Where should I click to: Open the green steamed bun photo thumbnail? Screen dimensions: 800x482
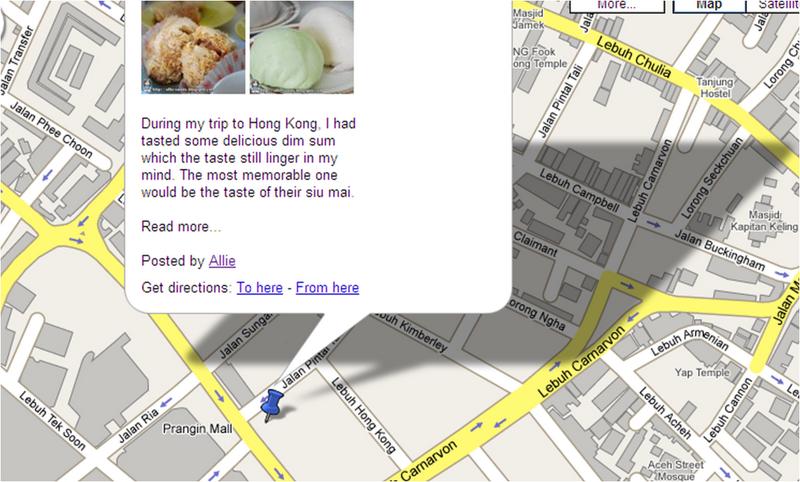pyautogui.click(x=302, y=47)
